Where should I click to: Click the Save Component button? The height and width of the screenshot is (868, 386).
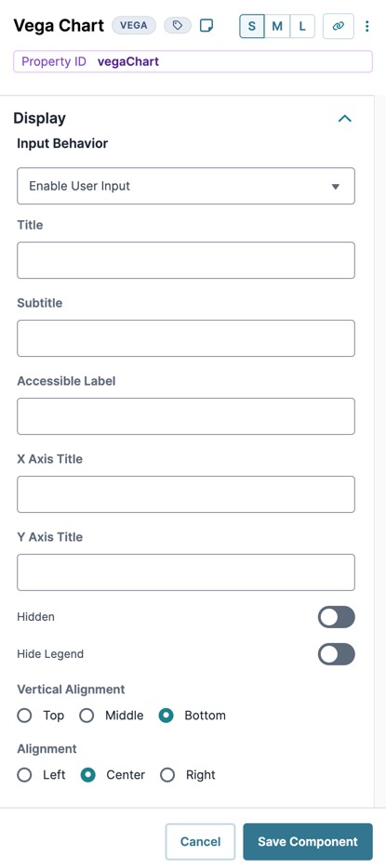coord(308,841)
